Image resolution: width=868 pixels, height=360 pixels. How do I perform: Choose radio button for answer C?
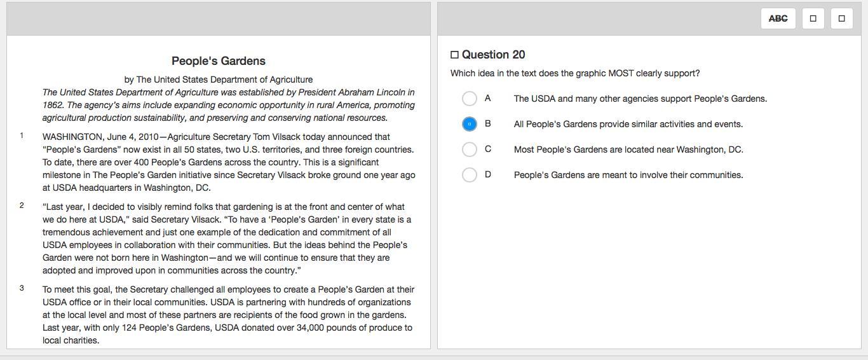(470, 149)
